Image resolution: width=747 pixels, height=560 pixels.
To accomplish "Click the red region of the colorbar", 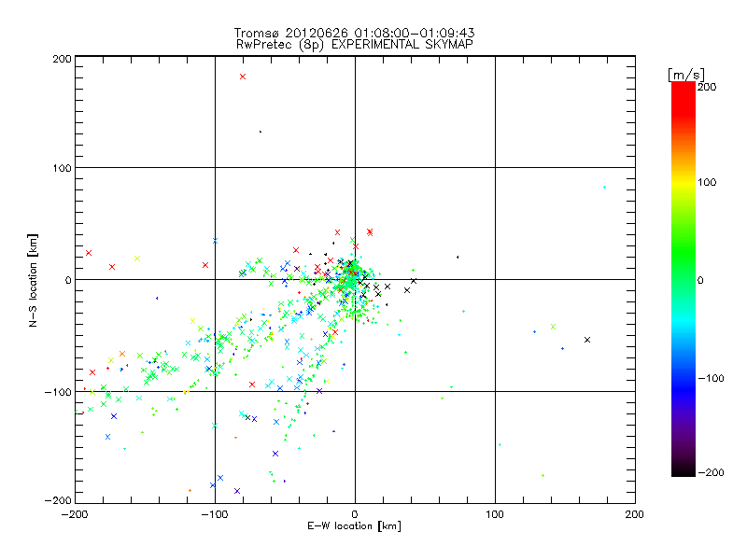I will [x=684, y=98].
